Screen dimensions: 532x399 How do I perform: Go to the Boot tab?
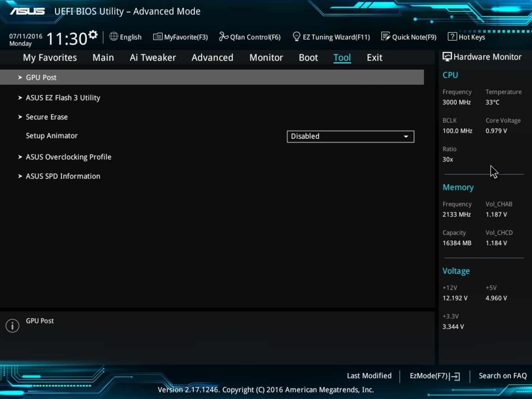(x=308, y=58)
